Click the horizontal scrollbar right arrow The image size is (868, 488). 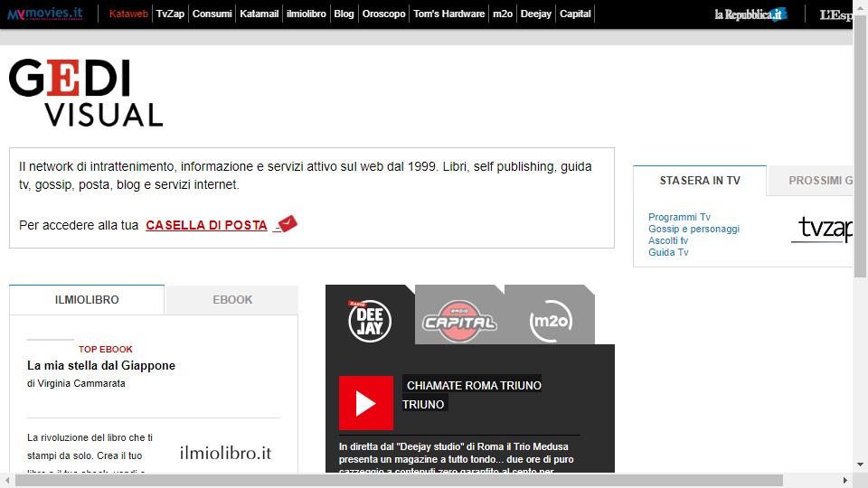pos(845,480)
